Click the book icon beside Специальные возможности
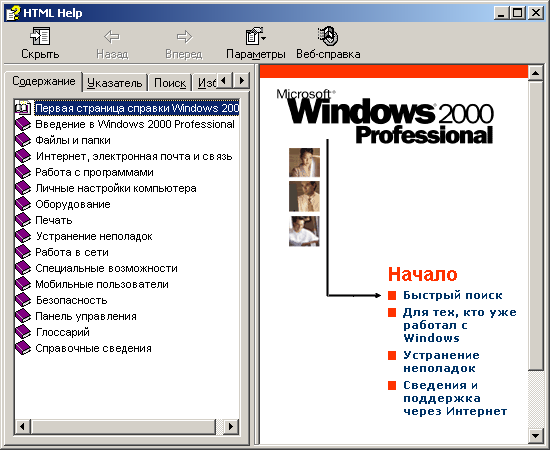The image size is (550, 450). (23, 268)
